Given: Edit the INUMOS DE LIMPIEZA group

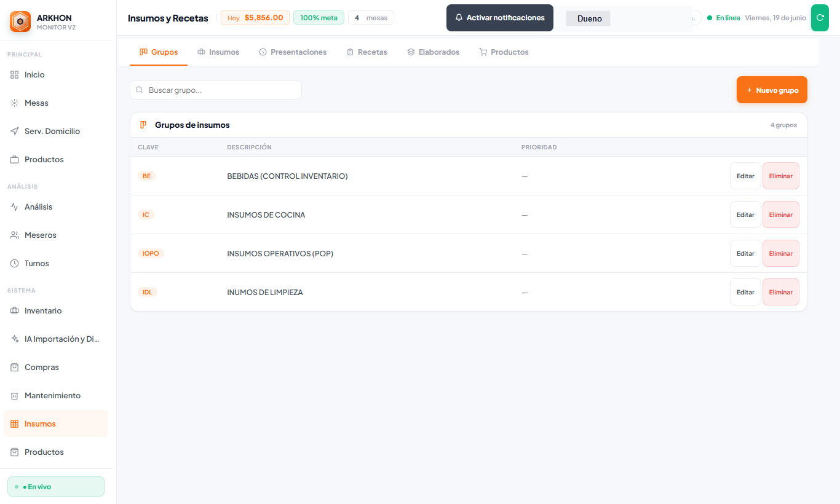Looking at the screenshot, I should pos(745,292).
